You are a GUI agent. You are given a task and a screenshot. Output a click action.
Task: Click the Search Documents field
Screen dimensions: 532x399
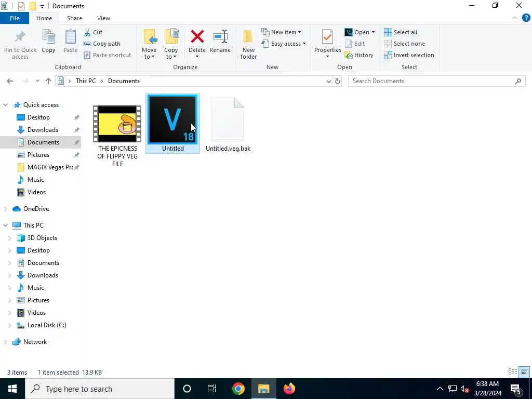coord(436,81)
